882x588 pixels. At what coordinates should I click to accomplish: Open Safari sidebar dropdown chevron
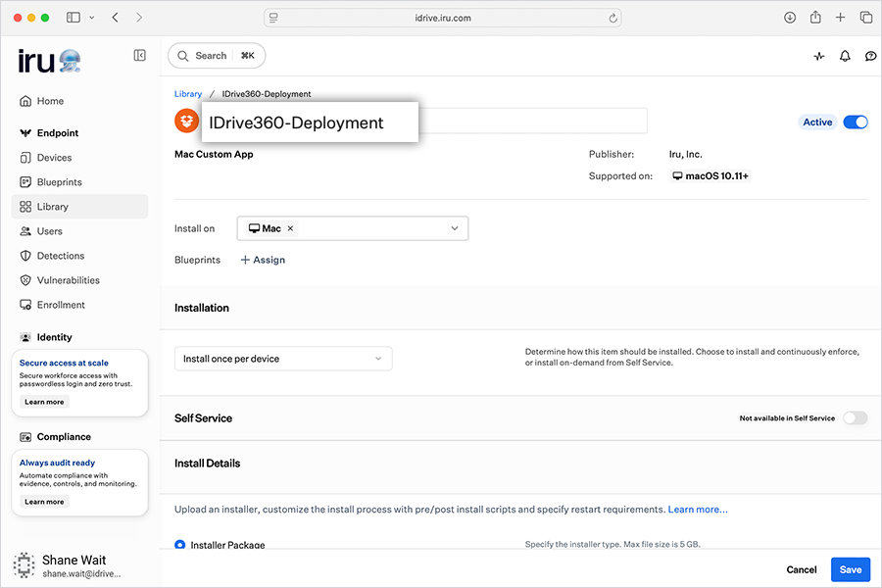click(x=92, y=18)
